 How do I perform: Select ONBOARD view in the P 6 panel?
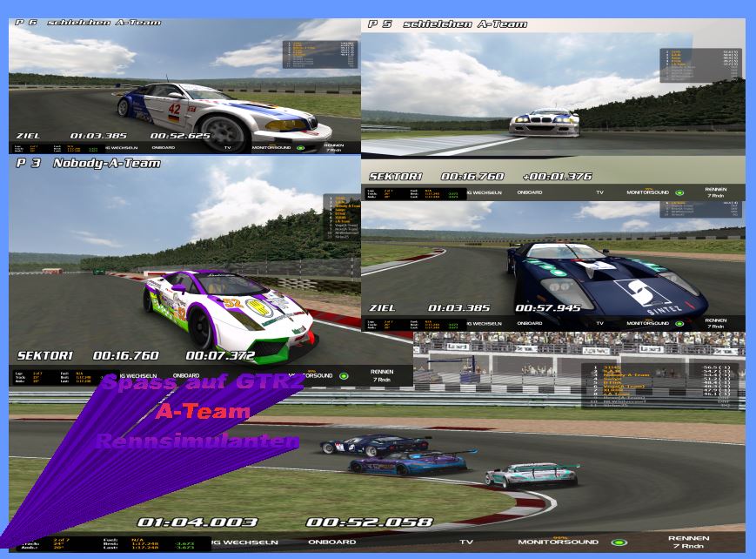coord(163,147)
